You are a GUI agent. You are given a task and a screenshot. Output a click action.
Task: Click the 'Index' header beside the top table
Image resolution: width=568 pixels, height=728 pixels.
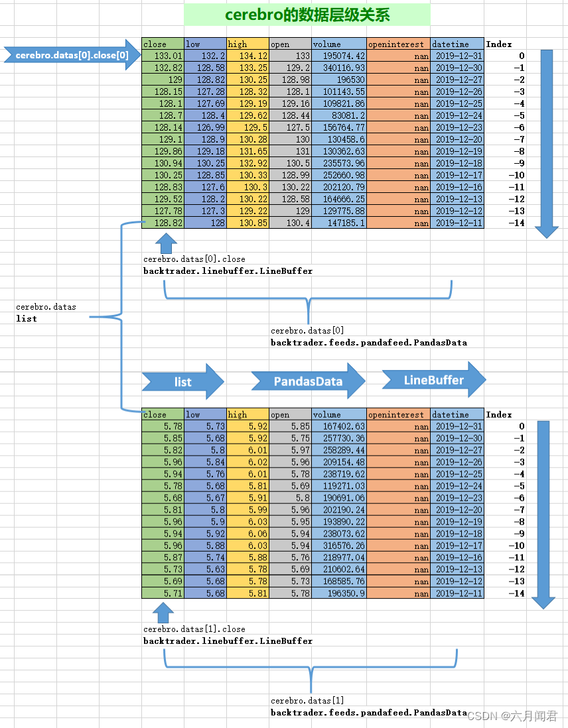[x=499, y=44]
